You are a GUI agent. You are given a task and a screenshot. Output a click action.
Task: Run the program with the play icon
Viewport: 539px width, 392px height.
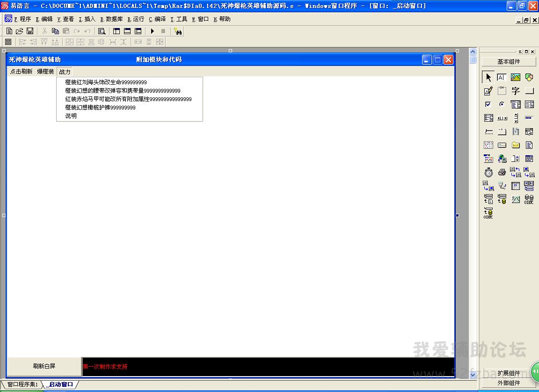[152, 31]
